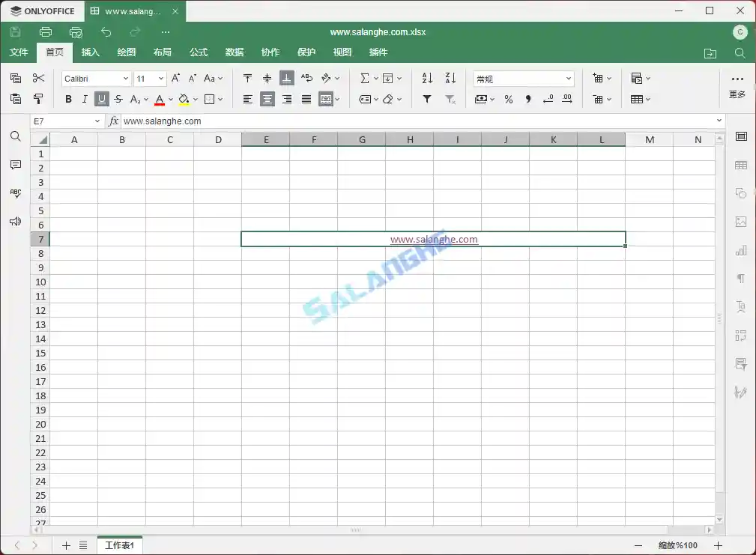Sort data ascending

[426, 78]
